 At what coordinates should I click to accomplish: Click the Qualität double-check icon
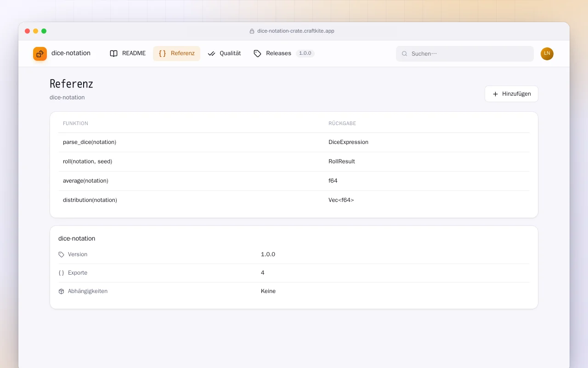click(211, 53)
